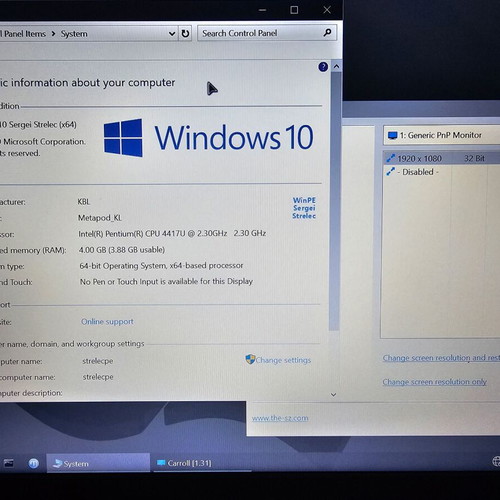Click the KBL manufacturer value
Screen dimensions: 500x500
84,202
